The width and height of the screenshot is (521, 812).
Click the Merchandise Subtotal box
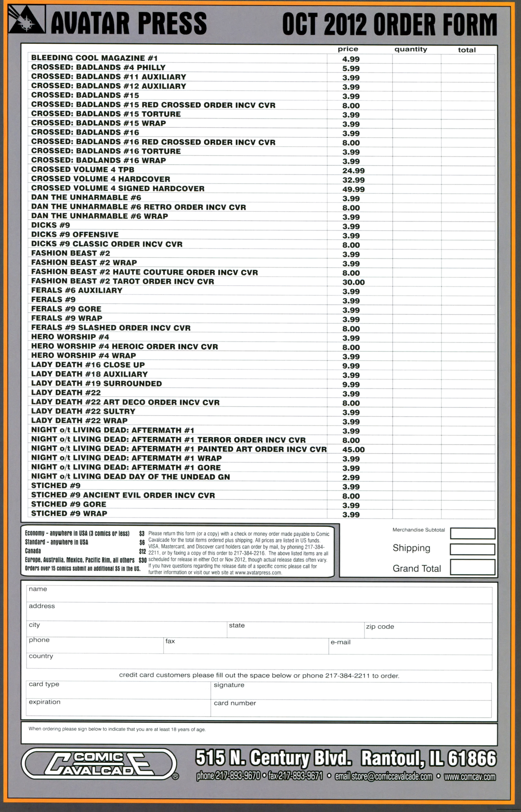472,533
